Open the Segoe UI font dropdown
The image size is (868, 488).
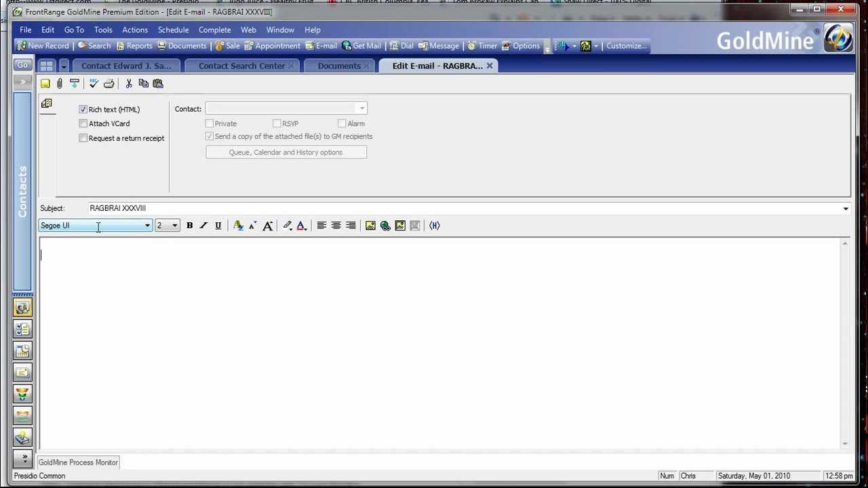click(x=147, y=226)
